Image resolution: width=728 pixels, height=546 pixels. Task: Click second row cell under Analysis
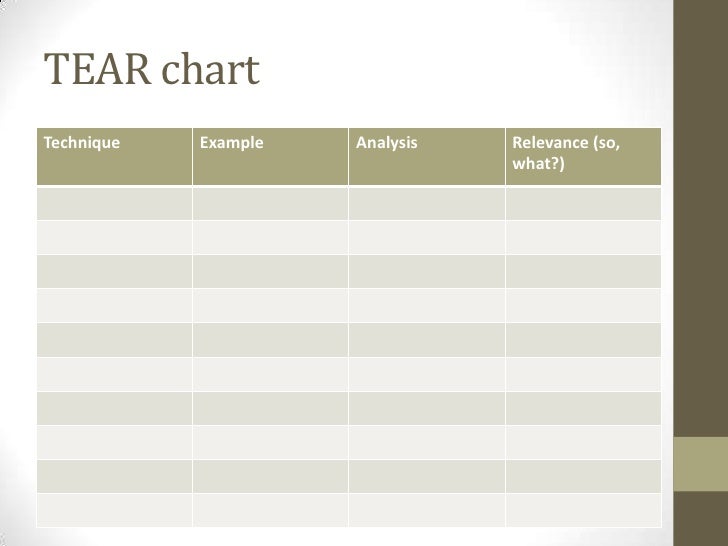click(427, 237)
